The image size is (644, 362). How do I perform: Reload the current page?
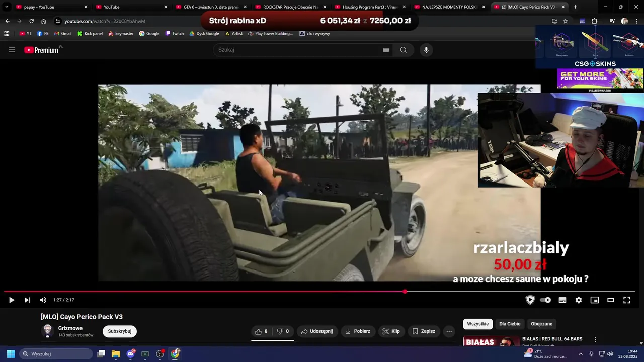pyautogui.click(x=31, y=21)
